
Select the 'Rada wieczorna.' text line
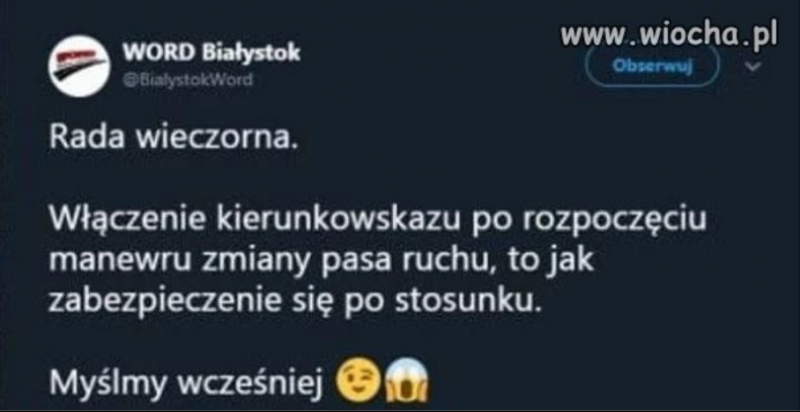pyautogui.click(x=173, y=139)
